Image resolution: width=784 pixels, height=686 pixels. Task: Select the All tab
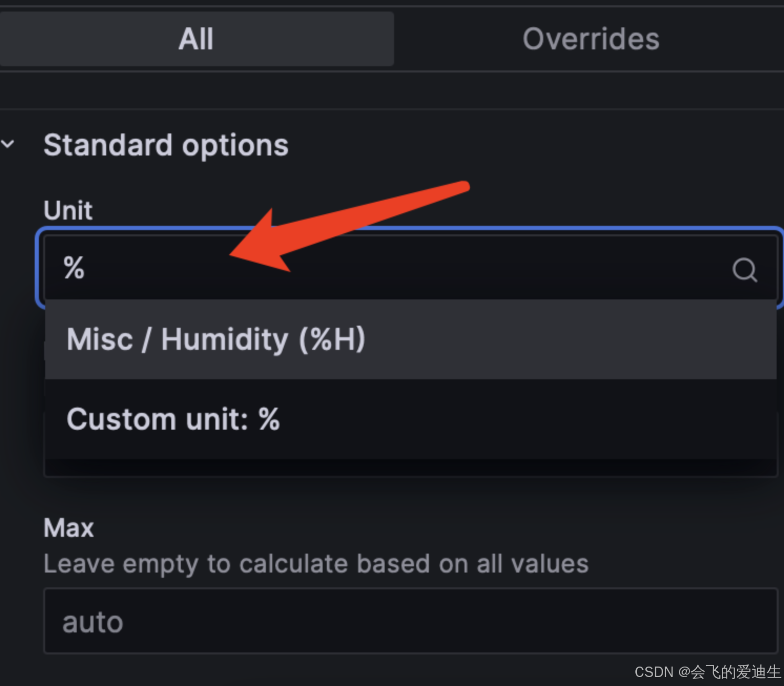(x=196, y=39)
